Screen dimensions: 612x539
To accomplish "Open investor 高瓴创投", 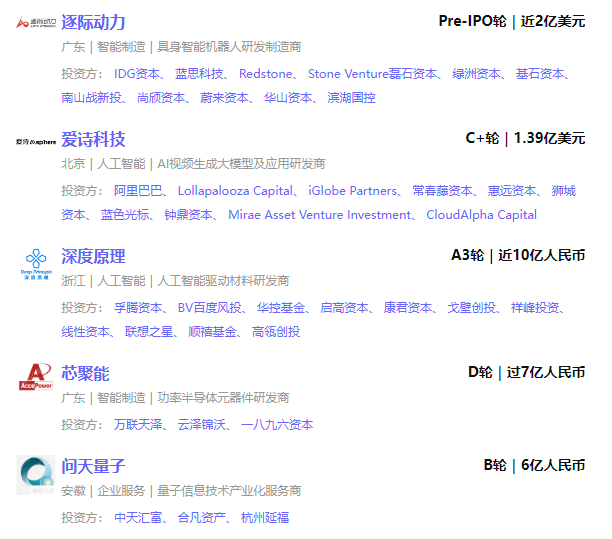I will (276, 332).
